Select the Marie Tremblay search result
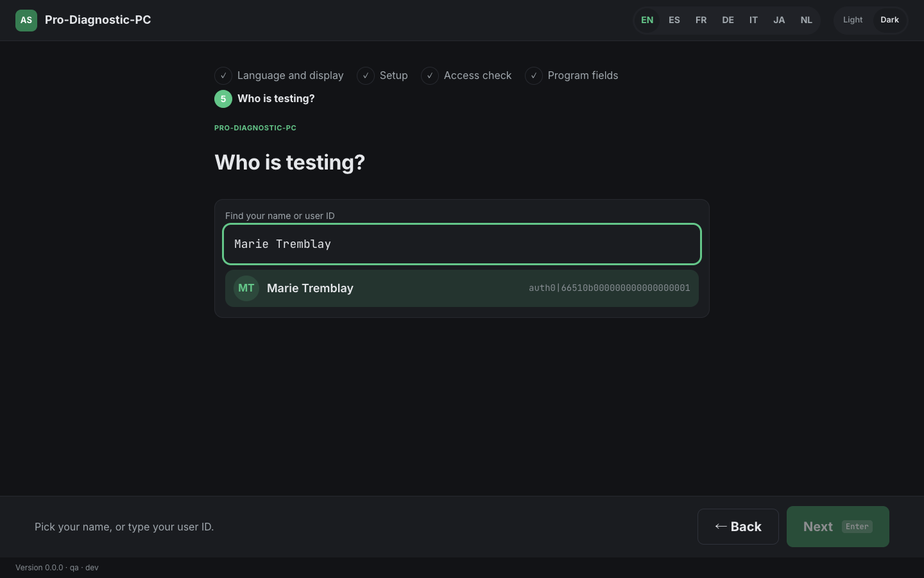 click(x=462, y=288)
